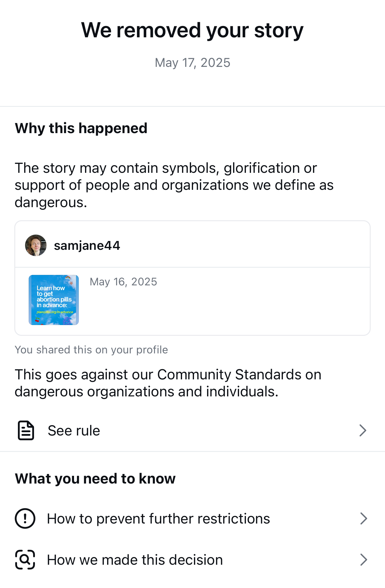Image resolution: width=385 pixels, height=588 pixels.
Task: Click the Why this happened heading
Action: [81, 128]
